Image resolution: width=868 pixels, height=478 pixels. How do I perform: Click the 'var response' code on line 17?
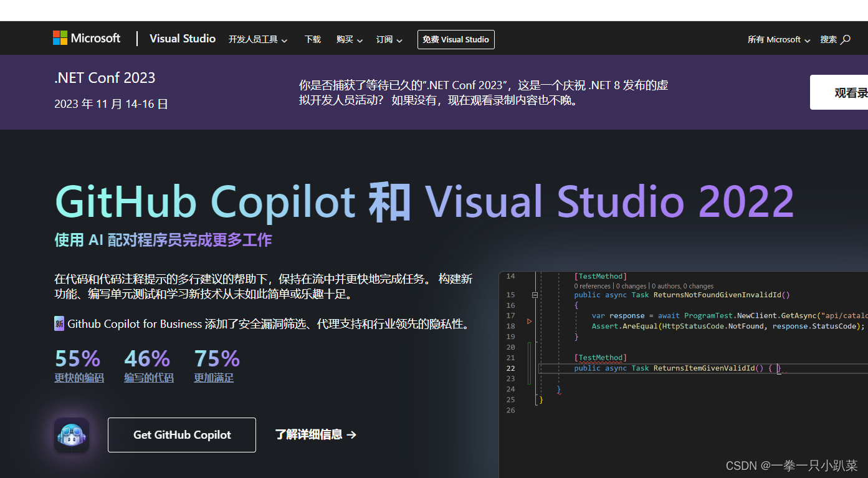[619, 316]
